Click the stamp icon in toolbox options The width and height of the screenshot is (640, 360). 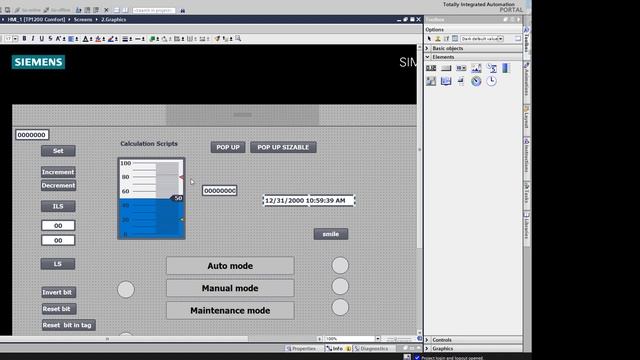tap(438, 39)
